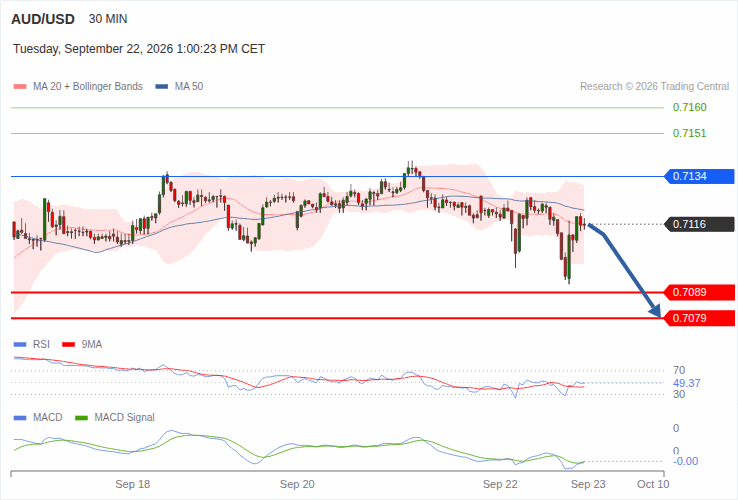Click the black 0.7116 current price tag
The image size is (738, 500).
699,224
